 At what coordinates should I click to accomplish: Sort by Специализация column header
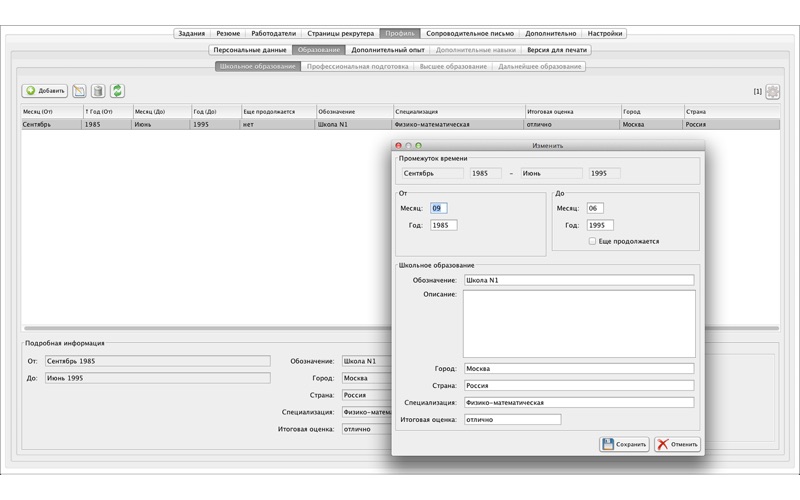[x=459, y=111]
